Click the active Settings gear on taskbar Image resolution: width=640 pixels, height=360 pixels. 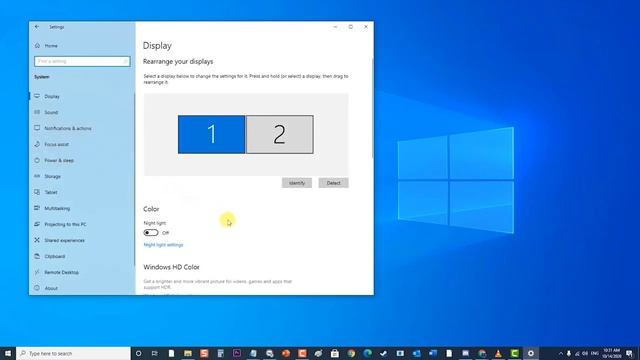point(531,353)
